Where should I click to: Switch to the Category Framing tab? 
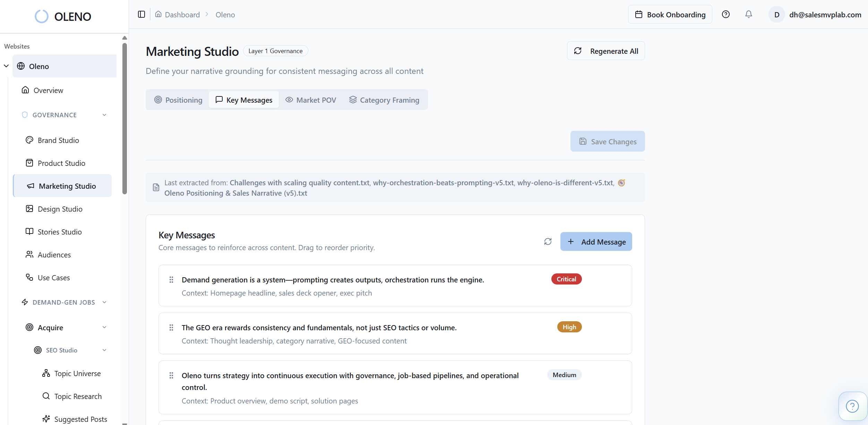384,100
